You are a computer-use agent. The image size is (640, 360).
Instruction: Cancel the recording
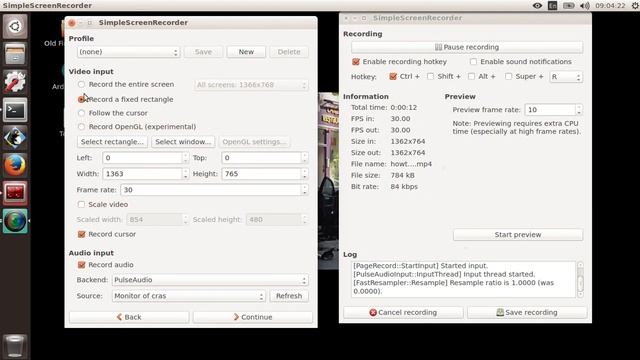click(403, 313)
